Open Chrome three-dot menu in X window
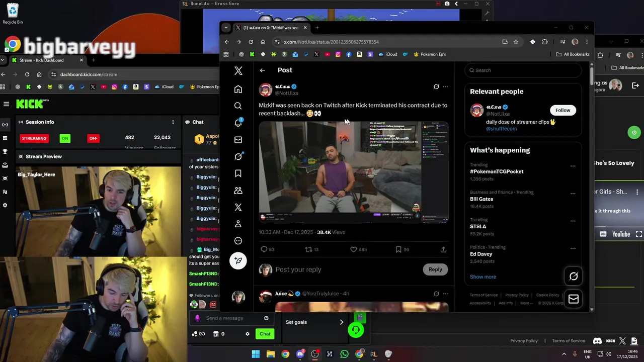This screenshot has height=362, width=644. click(x=587, y=42)
